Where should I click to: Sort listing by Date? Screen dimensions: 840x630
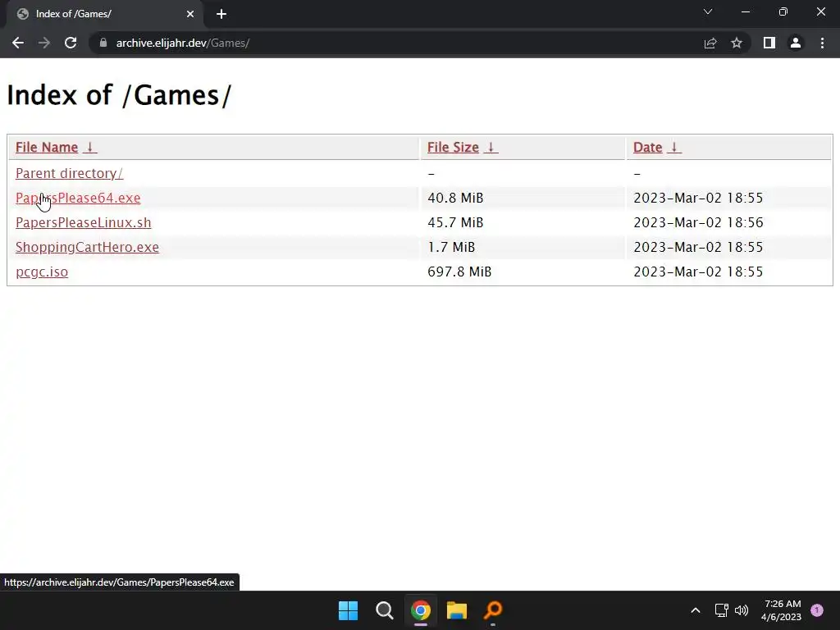pyautogui.click(x=648, y=148)
